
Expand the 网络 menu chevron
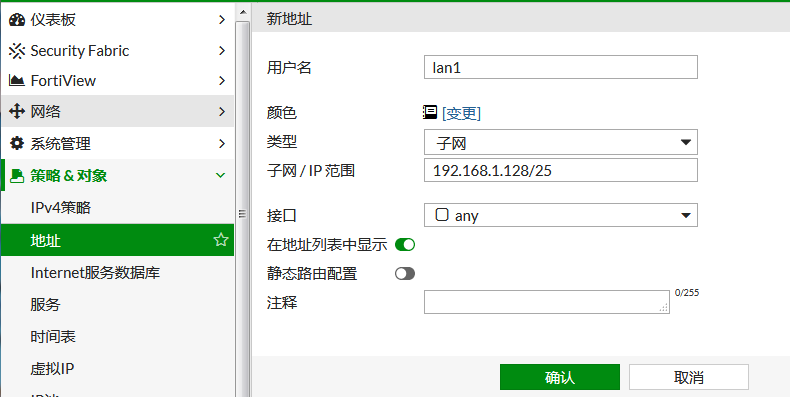tap(222, 111)
